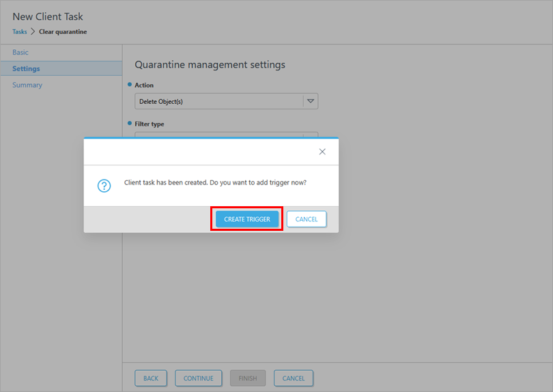Select the Clear quarantine breadcrumb item

pos(63,31)
